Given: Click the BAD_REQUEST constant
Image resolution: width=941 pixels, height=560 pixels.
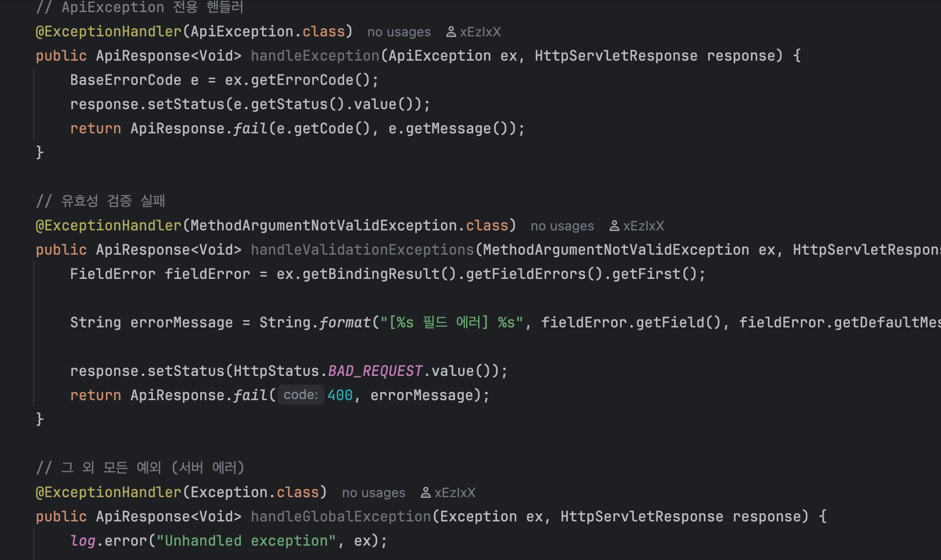Looking at the screenshot, I should click(375, 371).
